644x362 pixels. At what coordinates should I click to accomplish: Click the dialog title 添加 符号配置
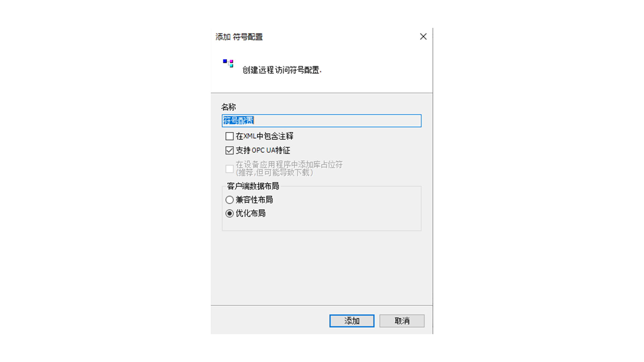click(239, 37)
